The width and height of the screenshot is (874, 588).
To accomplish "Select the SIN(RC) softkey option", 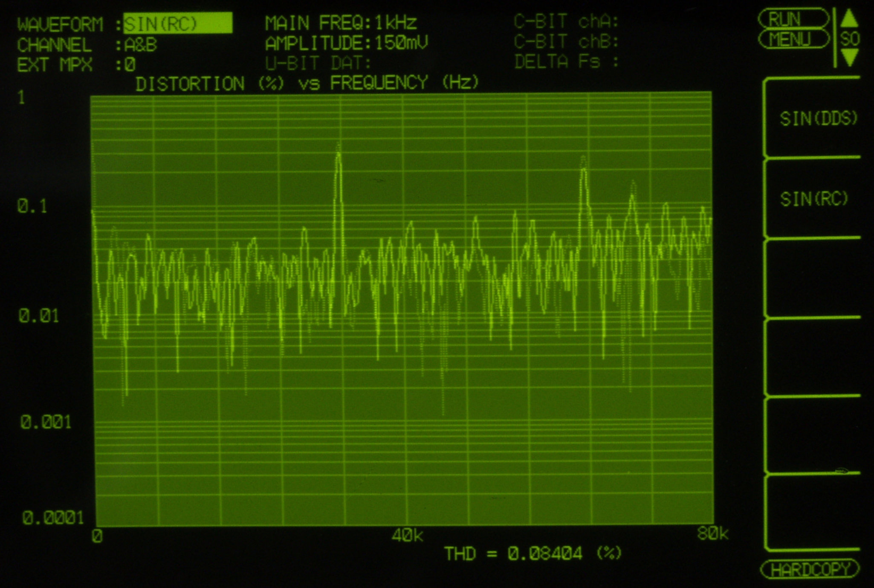I will coord(813,199).
